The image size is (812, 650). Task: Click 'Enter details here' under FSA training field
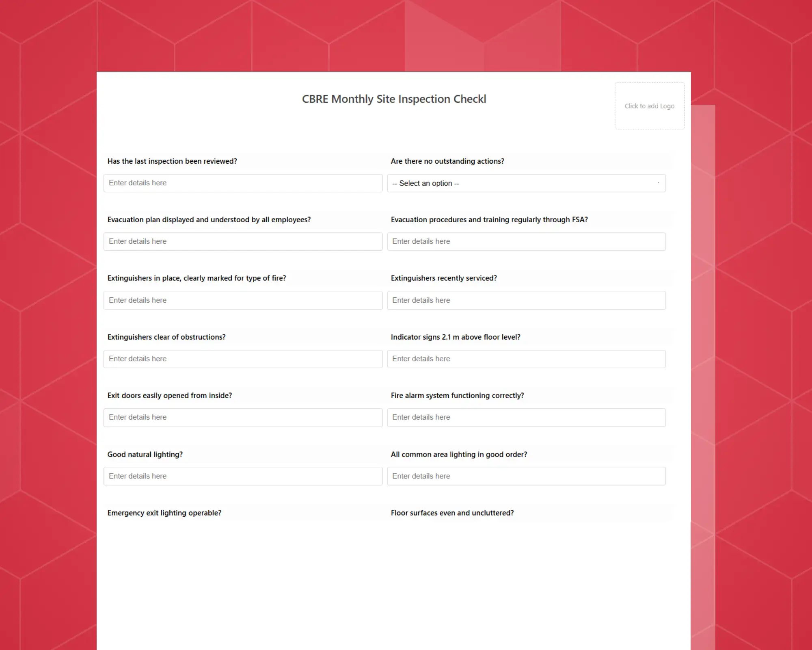click(x=527, y=241)
